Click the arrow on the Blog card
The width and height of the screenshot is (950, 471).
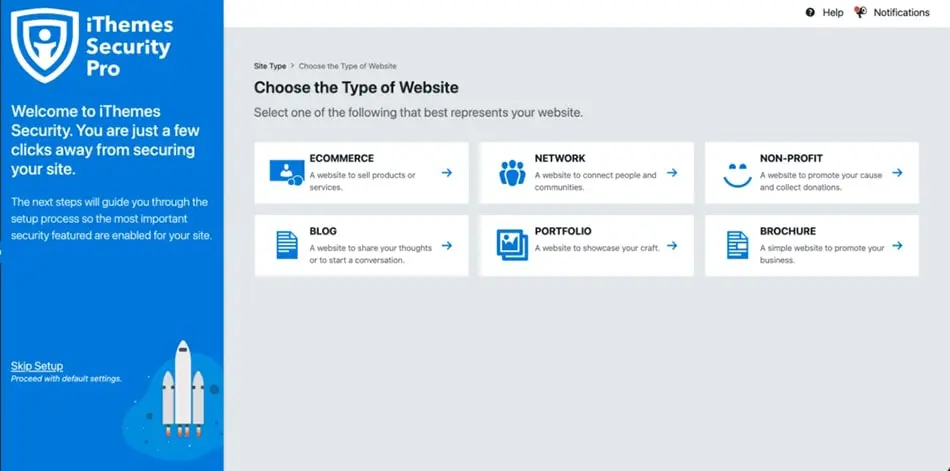coord(447,246)
